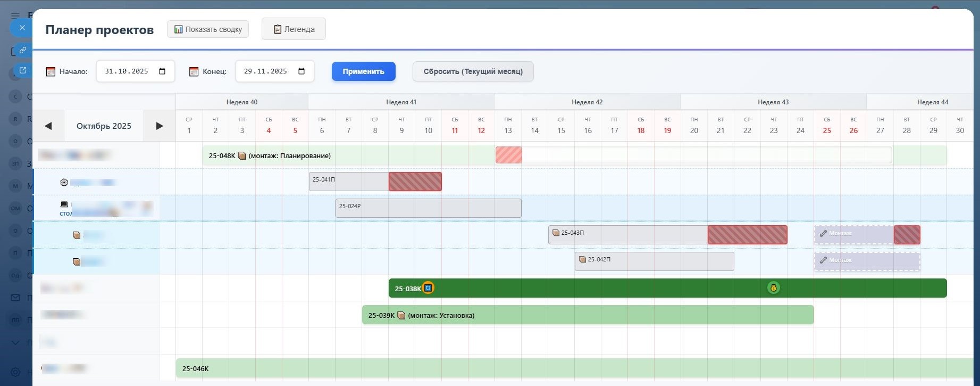The height and width of the screenshot is (386, 980).
Task: Toggle the Показать сводку summary button
Action: pyautogui.click(x=208, y=29)
